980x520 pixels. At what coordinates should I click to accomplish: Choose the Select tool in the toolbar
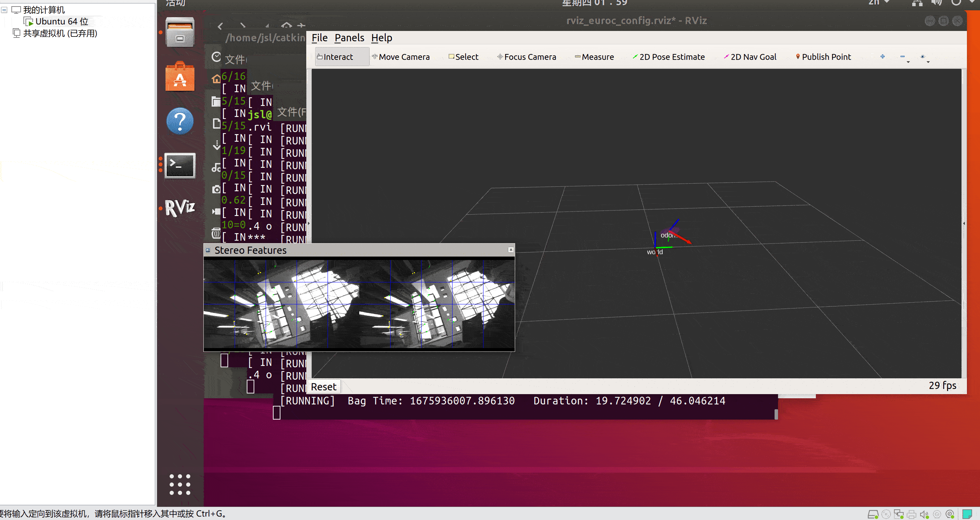point(464,57)
